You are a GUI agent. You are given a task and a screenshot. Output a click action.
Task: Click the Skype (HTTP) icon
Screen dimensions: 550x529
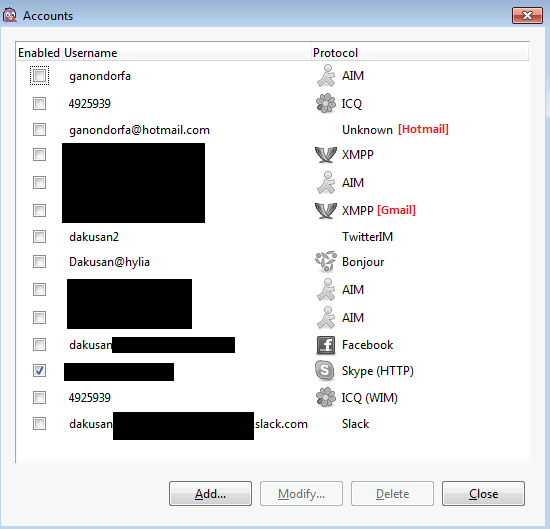click(325, 371)
